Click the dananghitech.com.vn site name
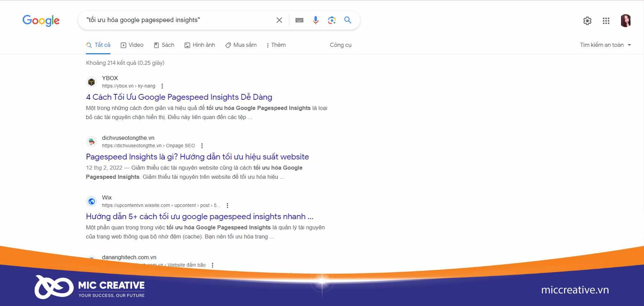Image resolution: width=644 pixels, height=306 pixels. coord(129,257)
